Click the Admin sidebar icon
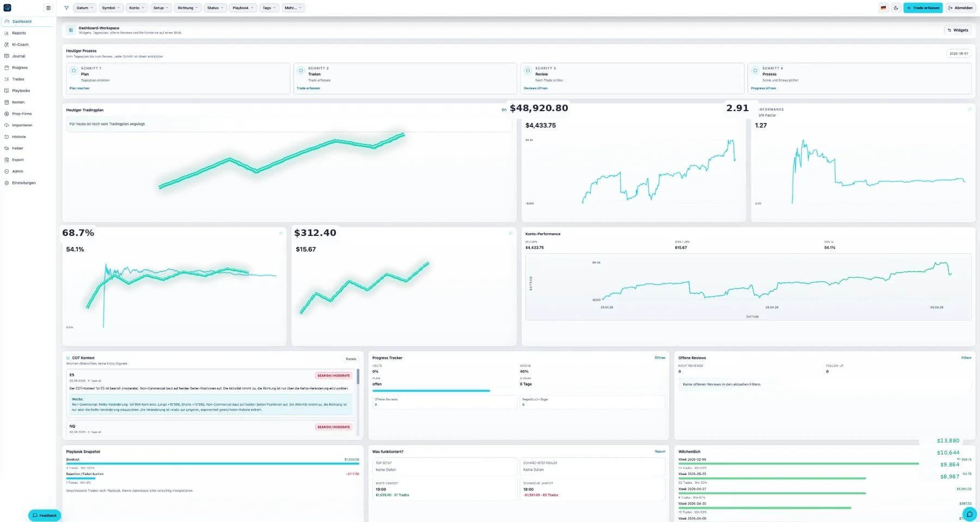Viewport: 980px width, 522px height. click(7, 171)
